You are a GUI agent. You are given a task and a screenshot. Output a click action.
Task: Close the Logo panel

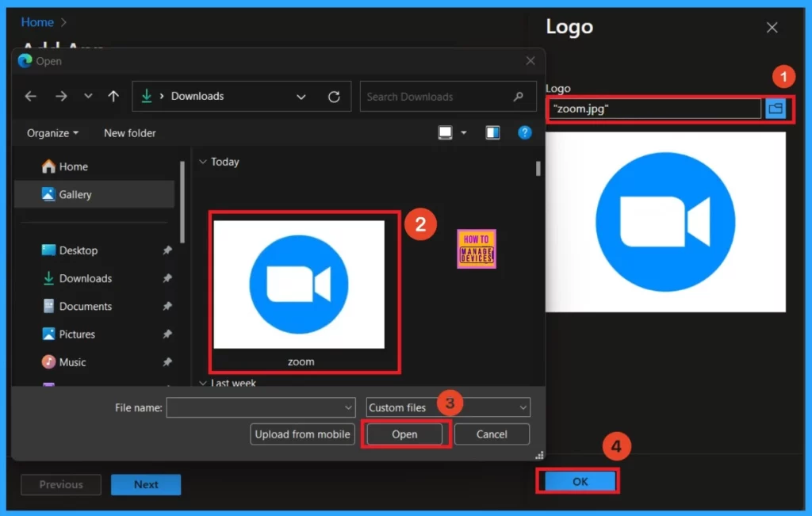pyautogui.click(x=772, y=28)
